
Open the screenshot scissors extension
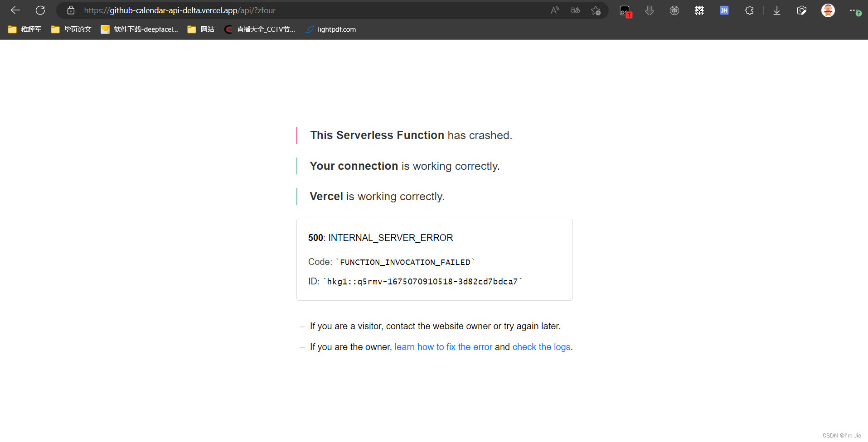[x=699, y=10]
